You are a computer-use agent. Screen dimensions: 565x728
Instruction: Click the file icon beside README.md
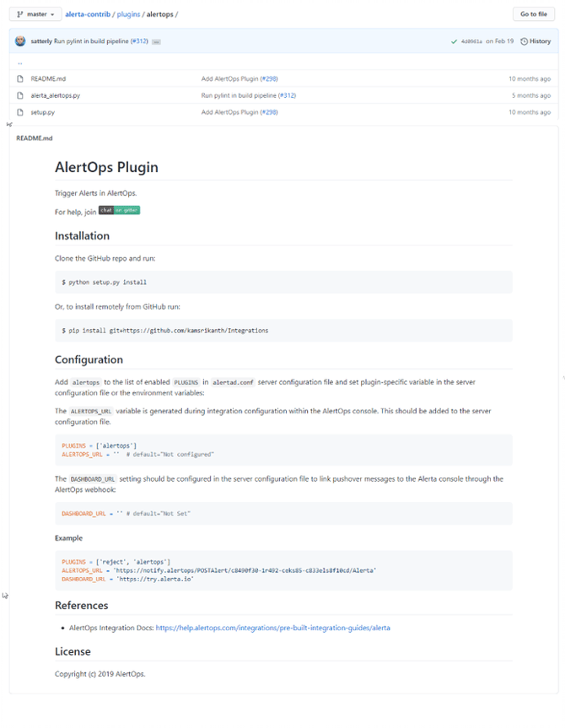[21, 78]
